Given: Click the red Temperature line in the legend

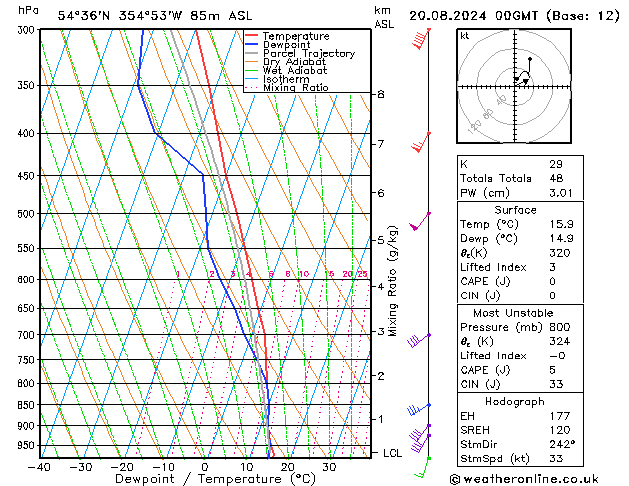Looking at the screenshot, I should [x=252, y=36].
